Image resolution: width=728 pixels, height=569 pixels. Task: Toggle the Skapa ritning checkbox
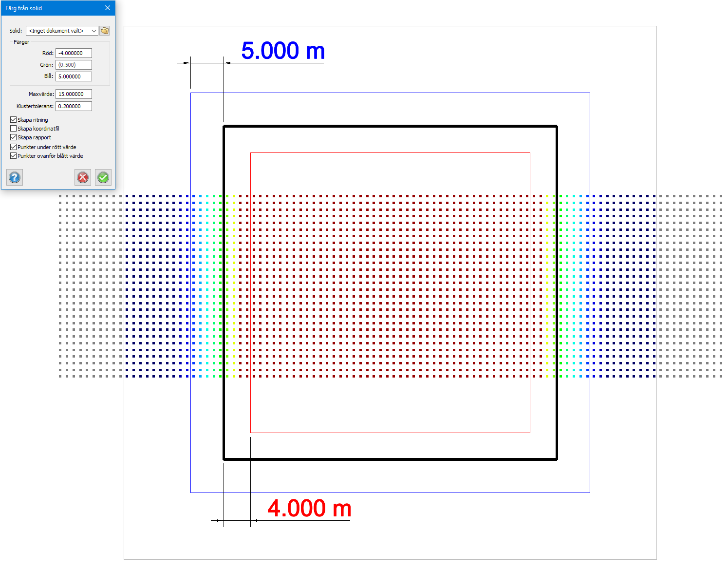(14, 120)
